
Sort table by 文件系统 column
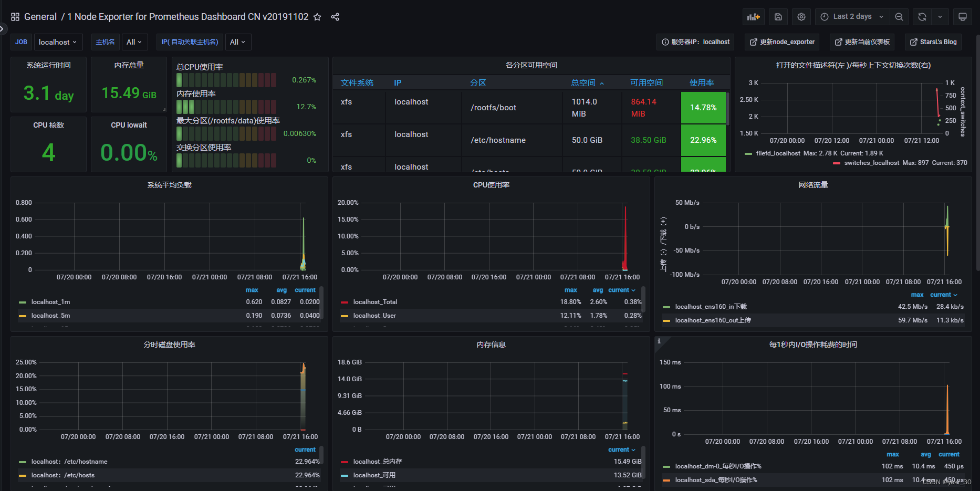click(357, 83)
